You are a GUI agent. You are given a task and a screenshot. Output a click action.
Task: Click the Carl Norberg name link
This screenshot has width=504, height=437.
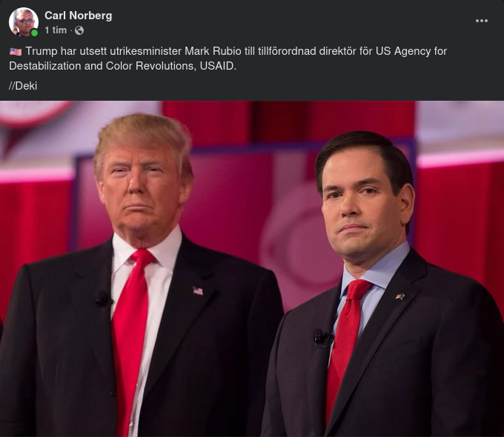(78, 16)
